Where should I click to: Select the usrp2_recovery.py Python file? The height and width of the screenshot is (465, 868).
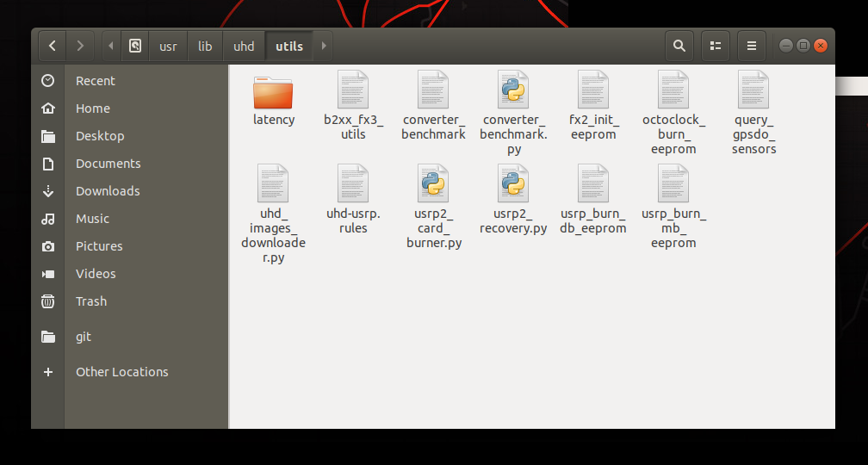[513, 199]
